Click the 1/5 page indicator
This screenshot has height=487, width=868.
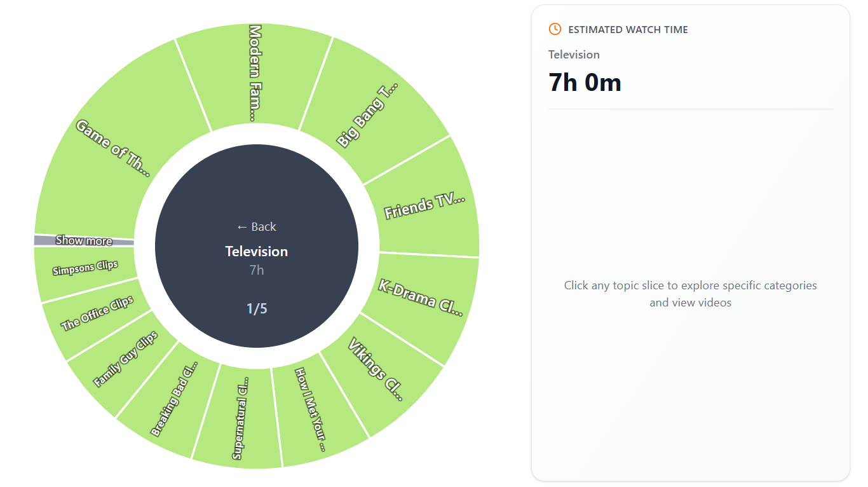pos(257,308)
